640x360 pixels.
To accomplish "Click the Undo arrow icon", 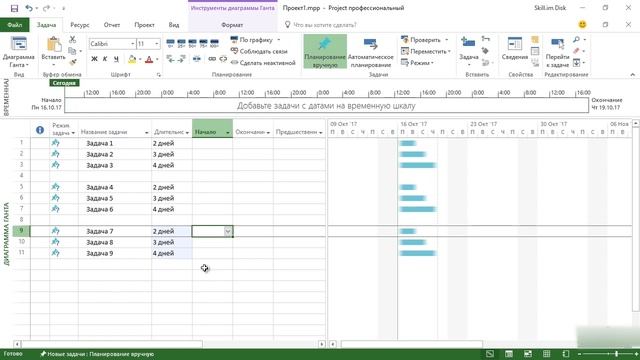I will (x=29, y=8).
